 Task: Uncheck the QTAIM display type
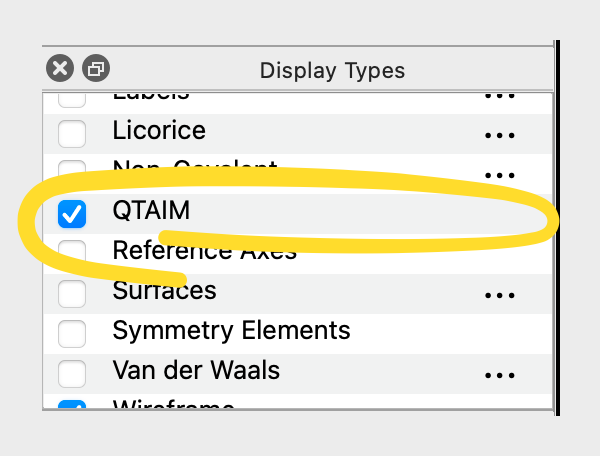click(x=72, y=213)
